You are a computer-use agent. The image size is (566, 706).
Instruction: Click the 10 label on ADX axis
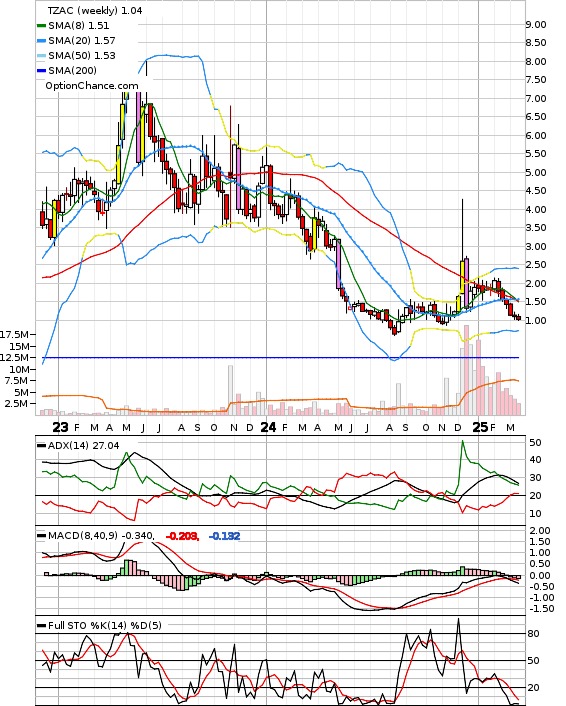click(x=535, y=514)
